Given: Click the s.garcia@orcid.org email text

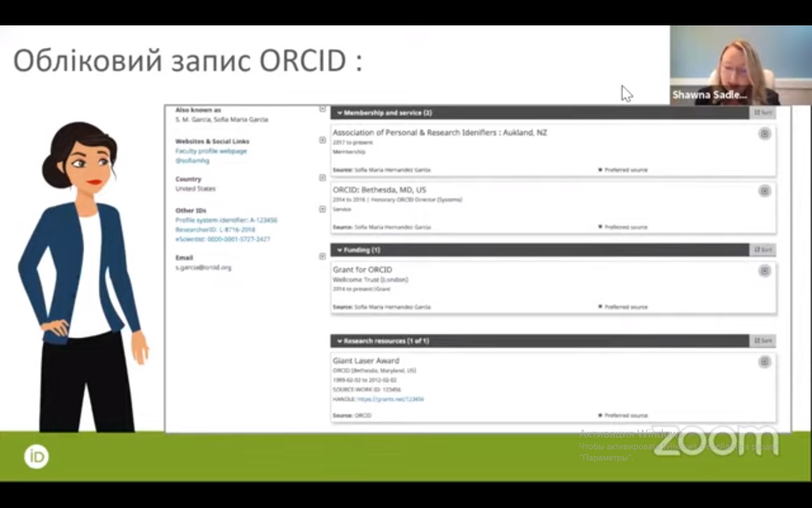Looking at the screenshot, I should (x=203, y=268).
